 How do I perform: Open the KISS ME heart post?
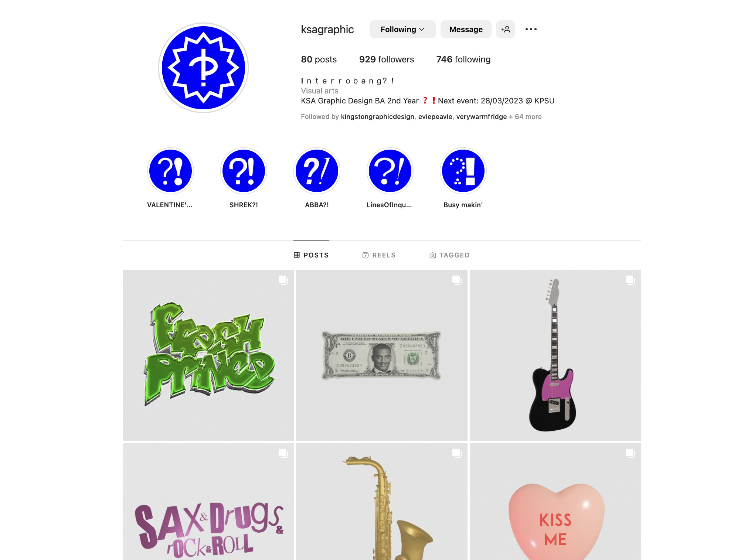pos(555,501)
